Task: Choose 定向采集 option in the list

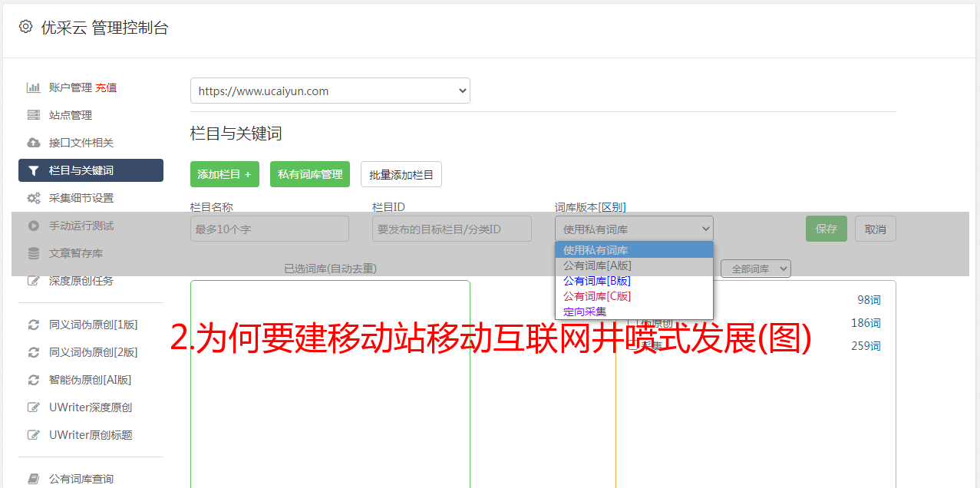Action: click(585, 312)
